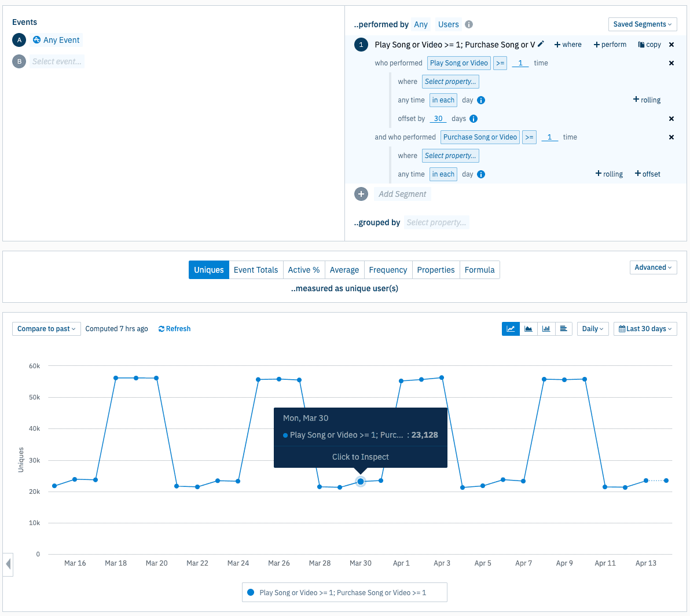Click the Refresh link
690x616 pixels.
coord(174,329)
